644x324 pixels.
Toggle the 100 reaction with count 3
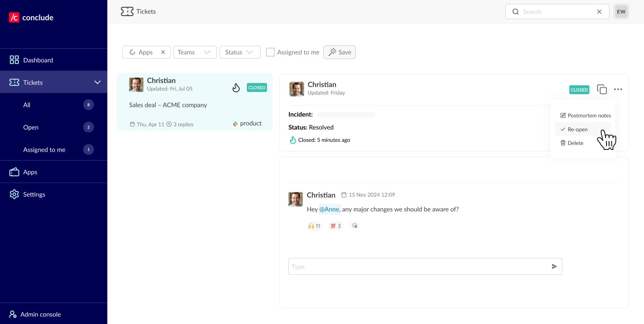click(x=336, y=226)
